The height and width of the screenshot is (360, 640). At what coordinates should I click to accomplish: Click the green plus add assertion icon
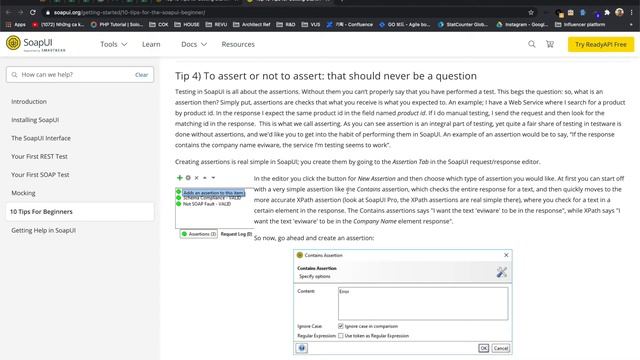179,178
